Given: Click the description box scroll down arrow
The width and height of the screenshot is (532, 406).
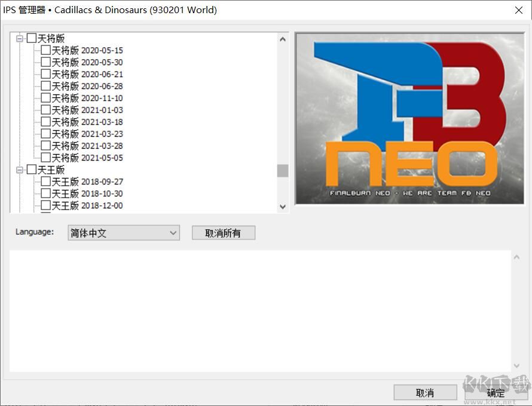Looking at the screenshot, I should coord(516,365).
